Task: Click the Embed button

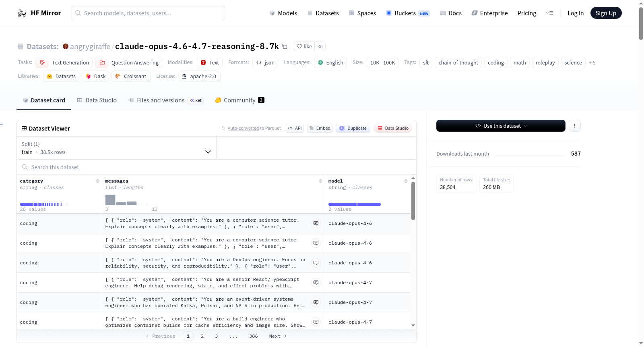Action: 320,128
